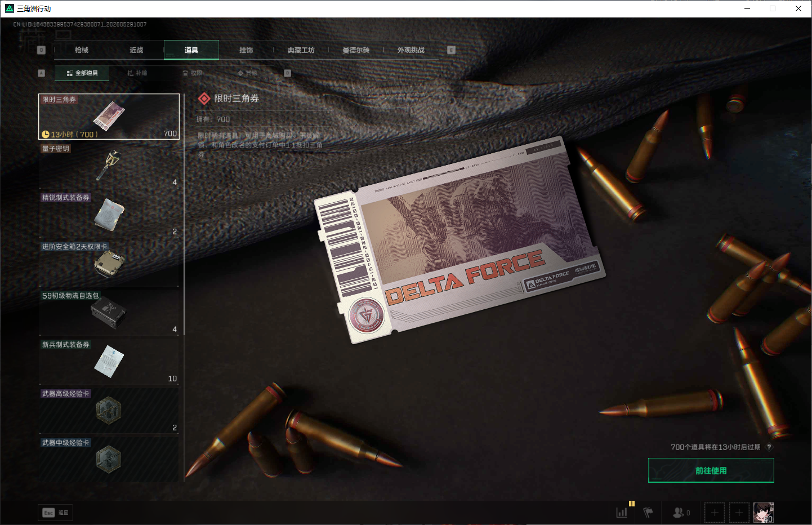Select the 量子密钥 item in list

pos(109,166)
